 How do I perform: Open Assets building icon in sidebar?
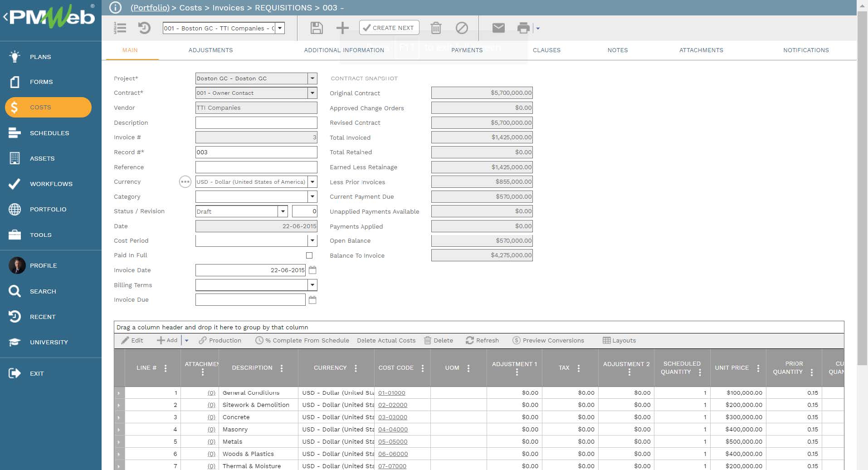coord(15,158)
